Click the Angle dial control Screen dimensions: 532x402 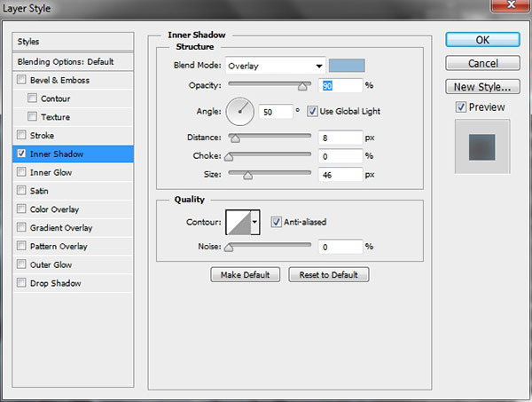coord(240,112)
